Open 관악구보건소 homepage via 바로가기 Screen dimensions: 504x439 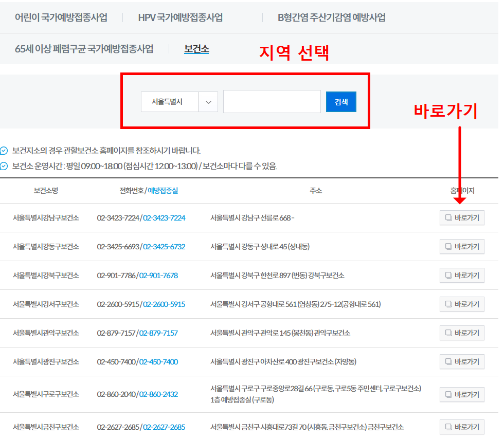[462, 333]
